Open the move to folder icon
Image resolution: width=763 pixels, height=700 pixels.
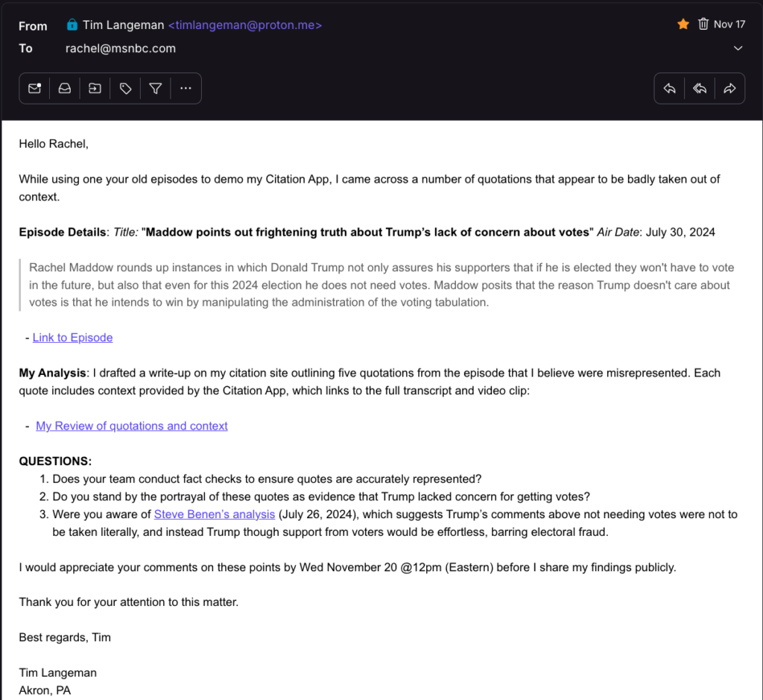[x=95, y=89]
